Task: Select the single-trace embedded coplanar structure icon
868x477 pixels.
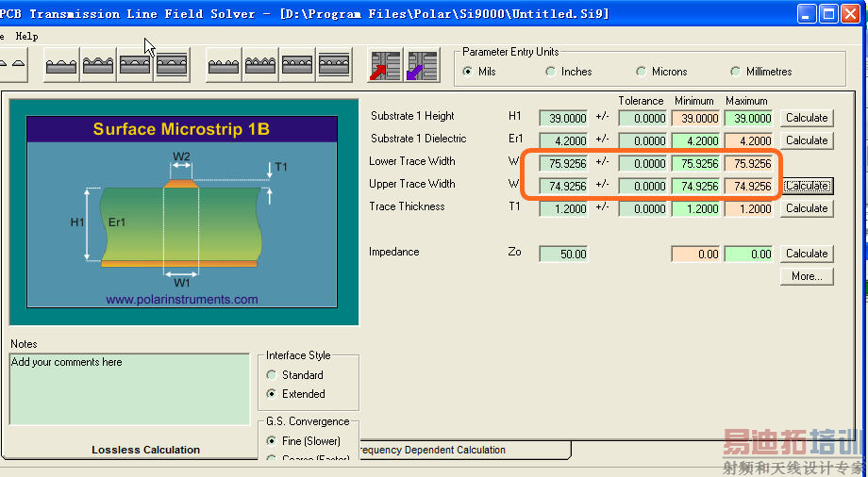Action: click(135, 65)
